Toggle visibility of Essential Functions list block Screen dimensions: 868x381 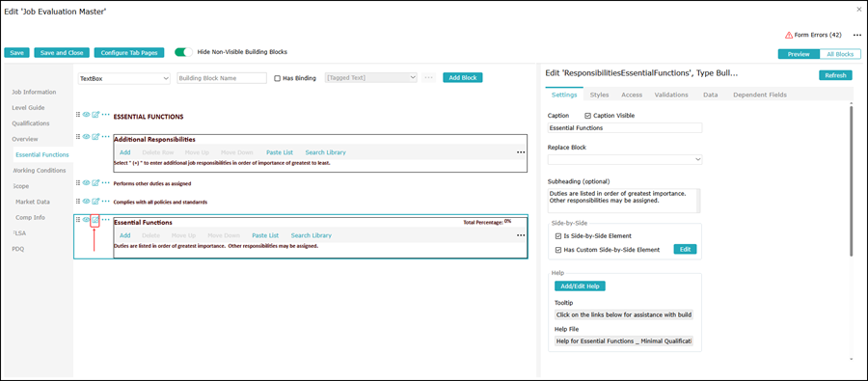pyautogui.click(x=87, y=221)
